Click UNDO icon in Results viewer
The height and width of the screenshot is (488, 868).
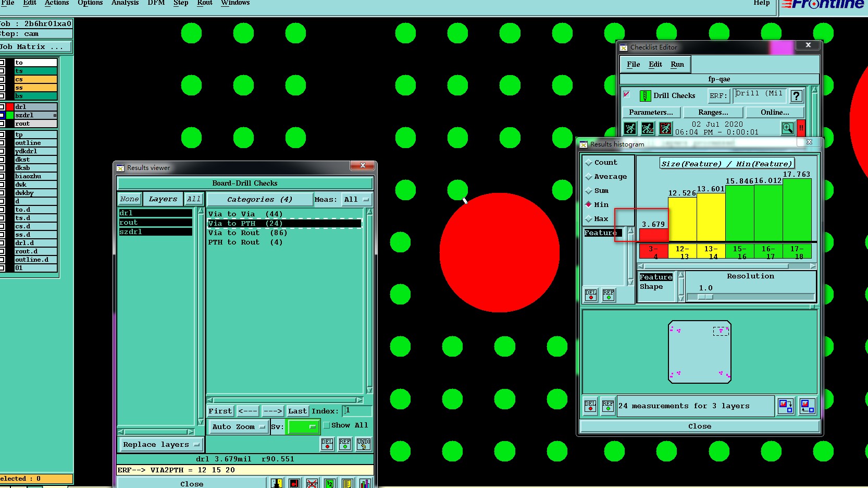tap(364, 444)
